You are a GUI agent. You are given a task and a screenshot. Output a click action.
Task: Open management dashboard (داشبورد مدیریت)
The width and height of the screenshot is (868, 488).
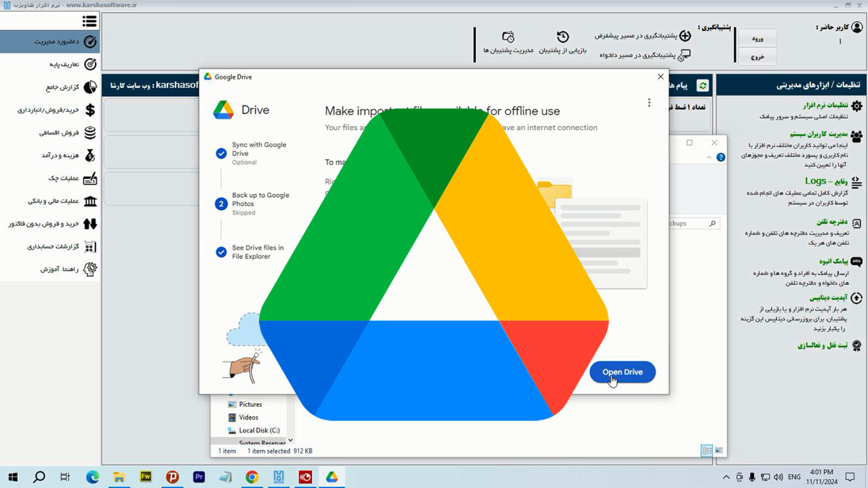[50, 42]
